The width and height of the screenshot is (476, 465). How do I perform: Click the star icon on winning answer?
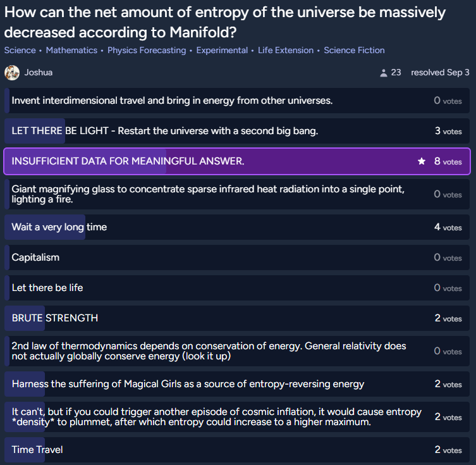(422, 161)
